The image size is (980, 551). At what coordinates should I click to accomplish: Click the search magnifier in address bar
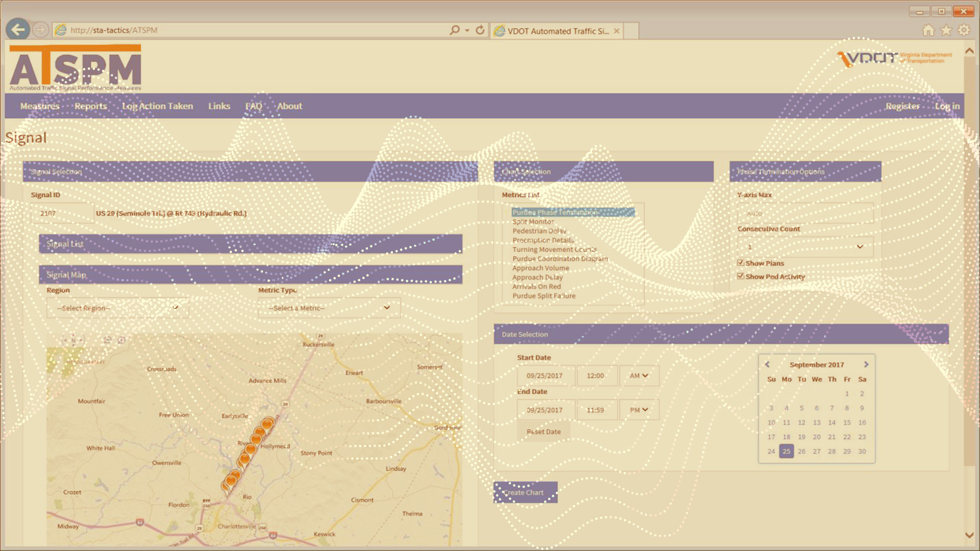pyautogui.click(x=454, y=31)
